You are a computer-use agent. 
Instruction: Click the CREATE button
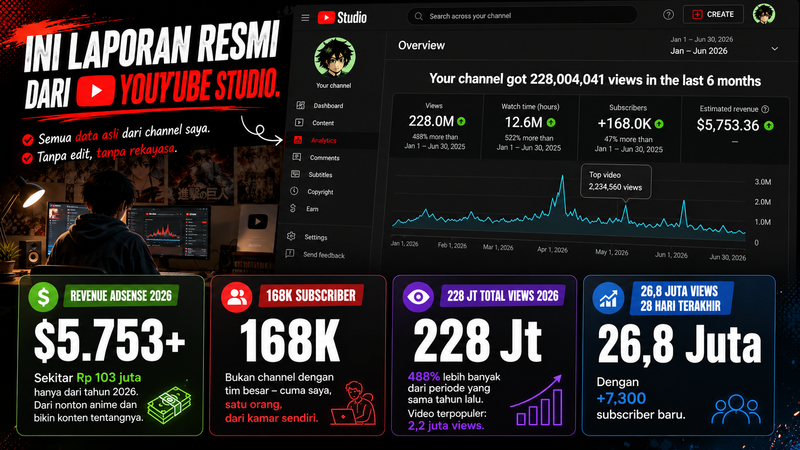tap(713, 14)
